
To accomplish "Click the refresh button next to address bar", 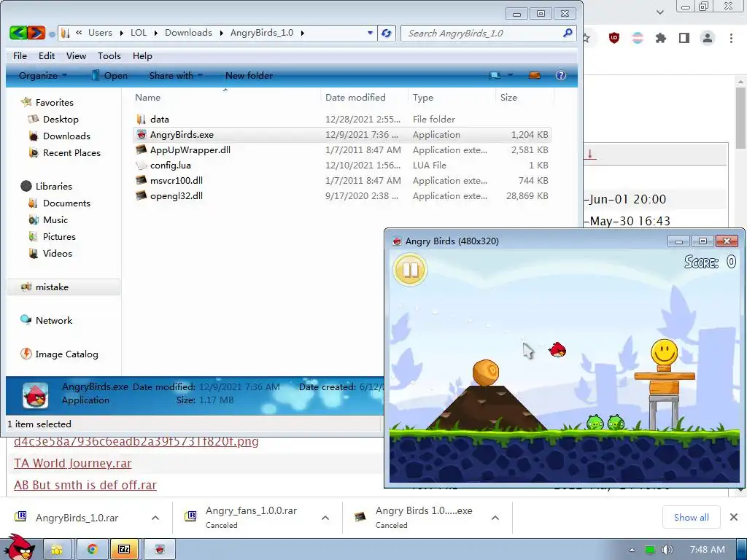I will tap(387, 33).
